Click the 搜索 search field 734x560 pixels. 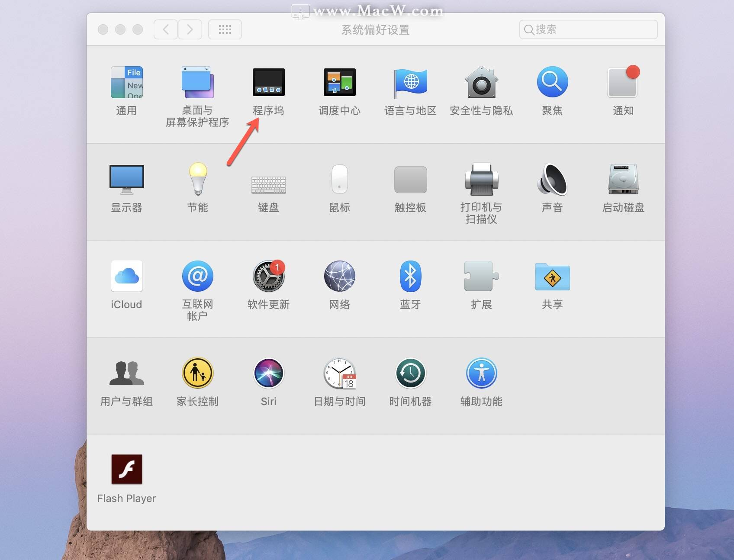(588, 29)
